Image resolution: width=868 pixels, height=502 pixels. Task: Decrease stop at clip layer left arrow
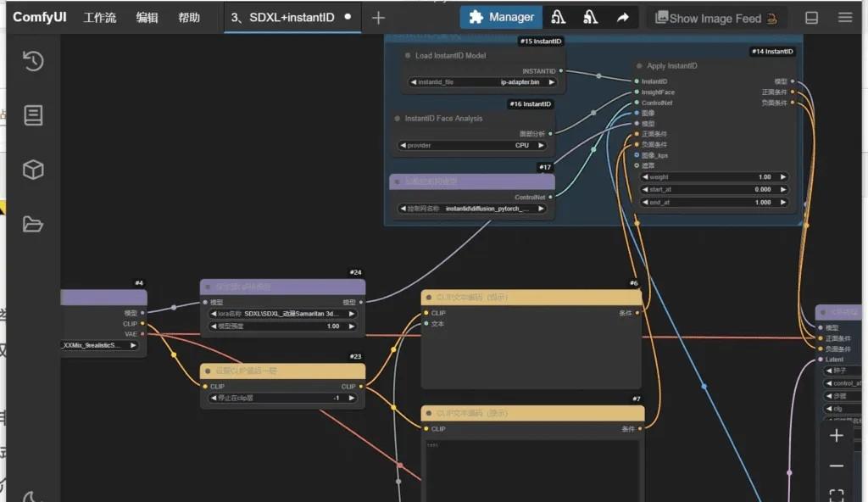(214, 398)
